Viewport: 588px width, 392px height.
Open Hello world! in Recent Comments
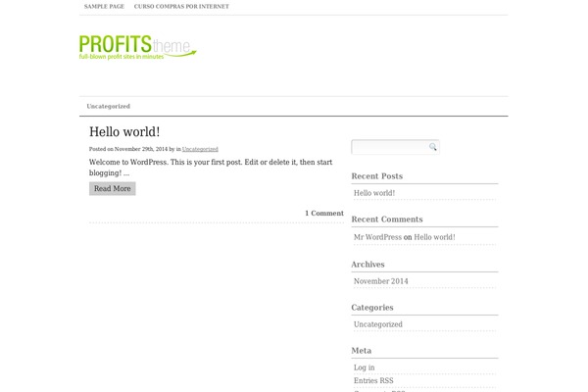point(434,237)
